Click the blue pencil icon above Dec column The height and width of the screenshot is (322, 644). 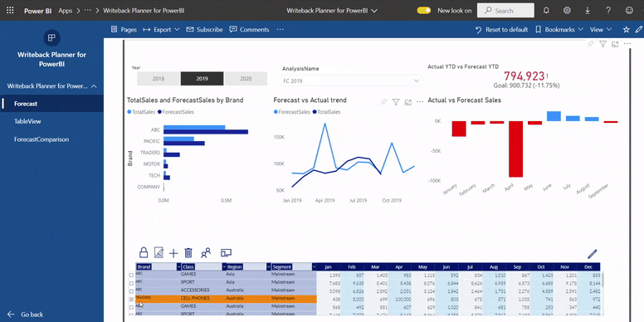pyautogui.click(x=593, y=254)
